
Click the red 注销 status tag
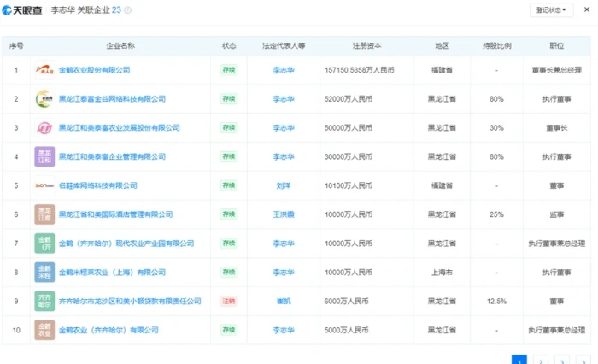pos(229,301)
